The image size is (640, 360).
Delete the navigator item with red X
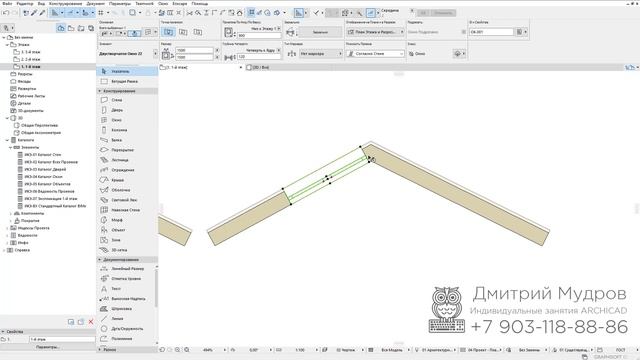(x=91, y=322)
